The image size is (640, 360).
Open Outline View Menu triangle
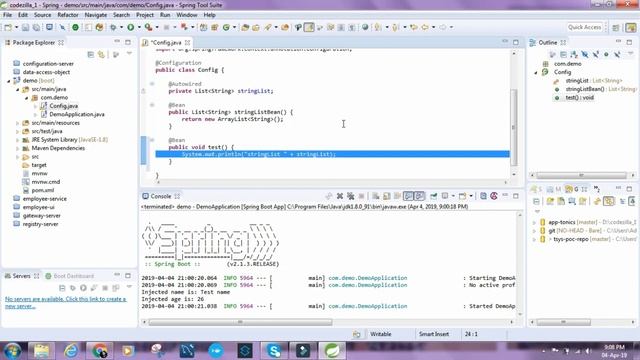tap(630, 53)
